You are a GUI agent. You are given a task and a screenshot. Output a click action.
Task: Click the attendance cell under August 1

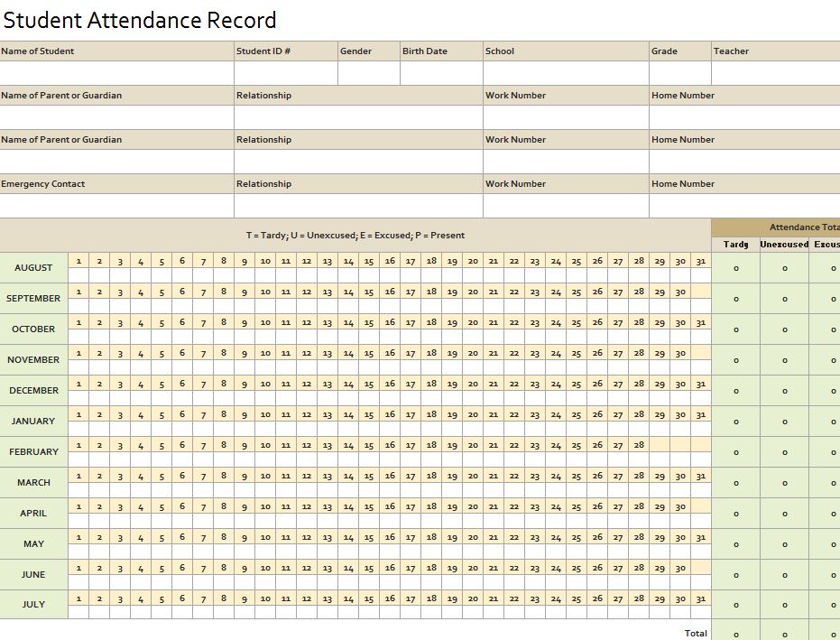pyautogui.click(x=78, y=275)
